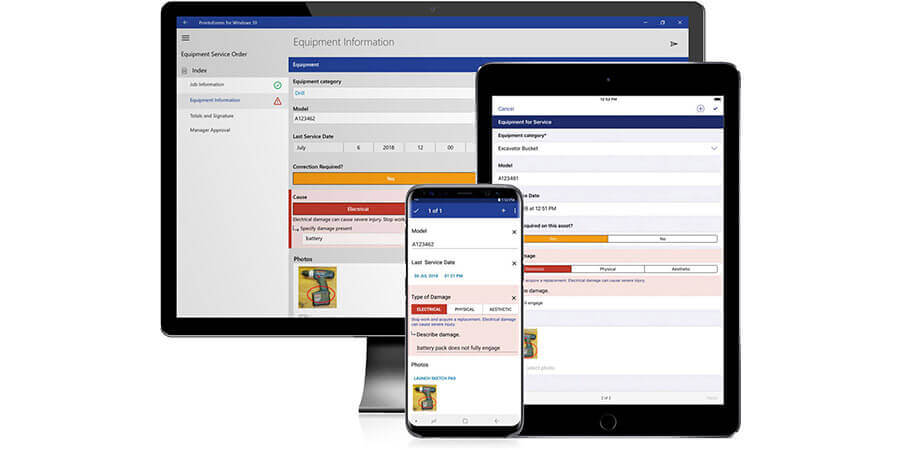900x450 pixels.
Task: Tap the checkmark icon on tablet header
Action: pos(715,108)
